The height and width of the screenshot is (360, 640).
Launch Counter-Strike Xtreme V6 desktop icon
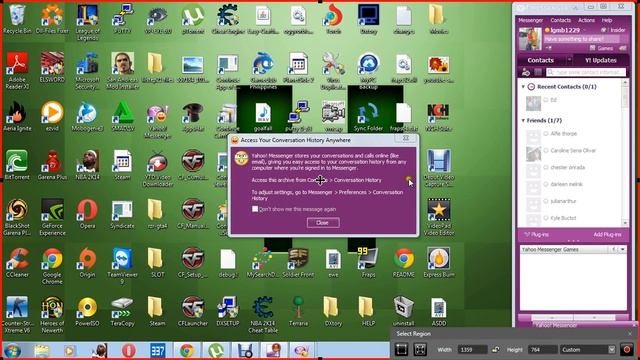(17, 314)
